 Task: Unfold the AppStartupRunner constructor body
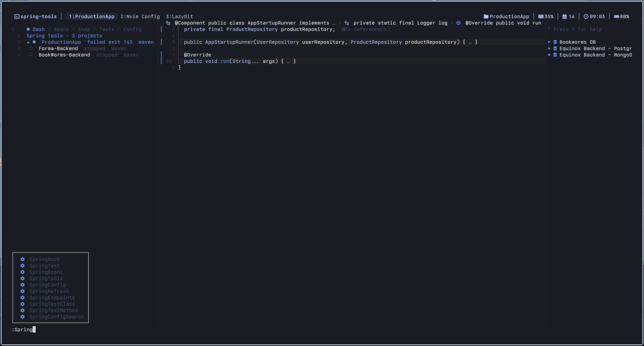click(470, 42)
